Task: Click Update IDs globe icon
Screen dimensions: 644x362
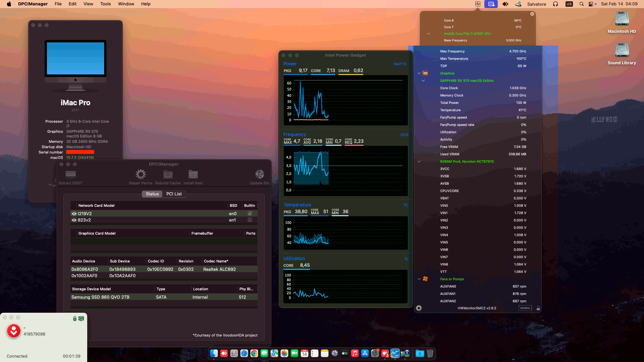Action: click(259, 174)
